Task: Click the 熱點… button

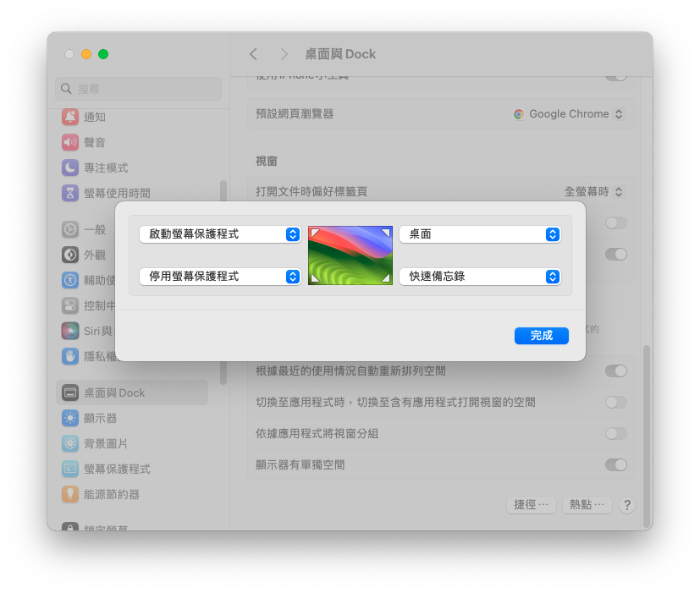Action: 587,505
